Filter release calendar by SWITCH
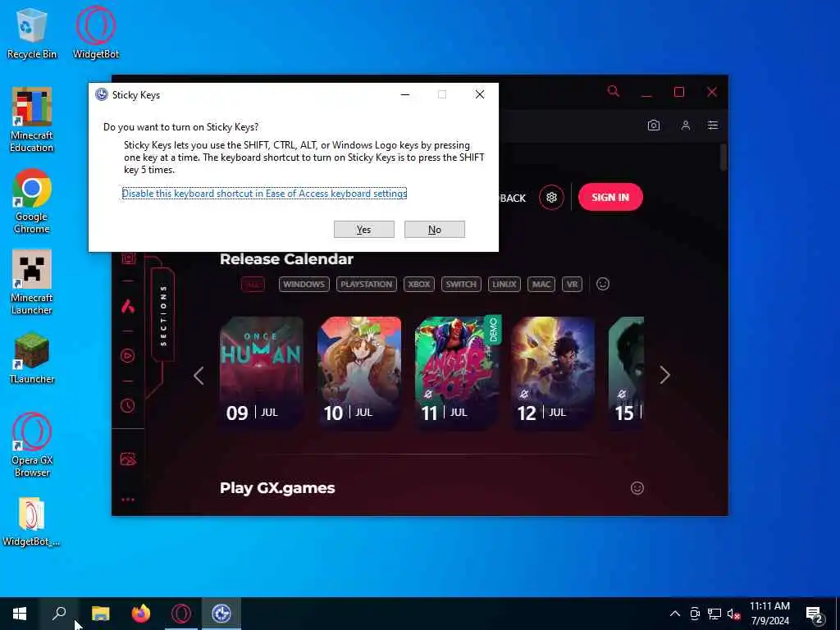Image resolution: width=840 pixels, height=630 pixels. pos(461,285)
